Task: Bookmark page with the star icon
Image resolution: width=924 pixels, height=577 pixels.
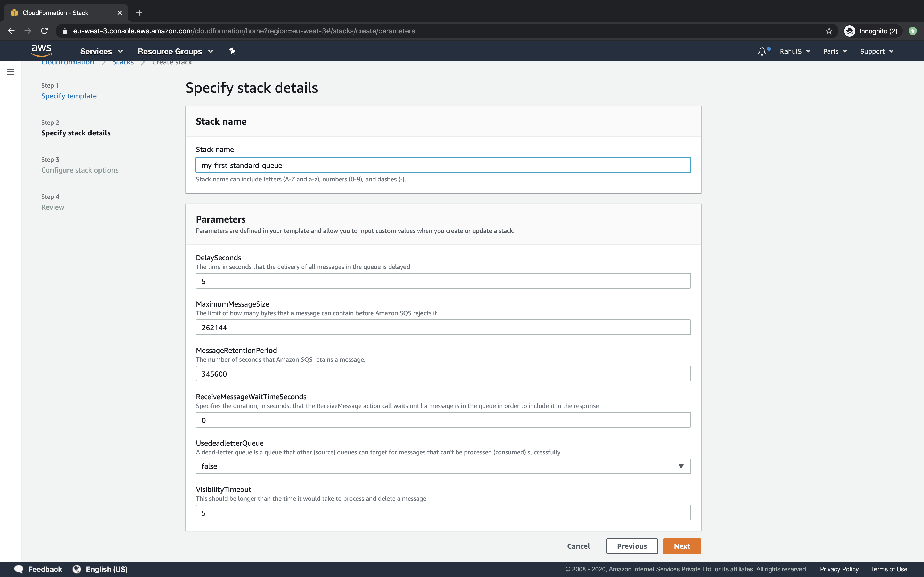Action: (x=829, y=31)
